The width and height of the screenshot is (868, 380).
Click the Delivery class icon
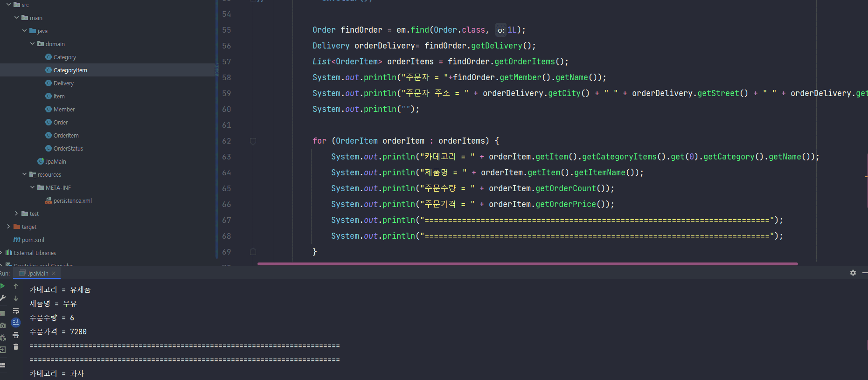(49, 83)
